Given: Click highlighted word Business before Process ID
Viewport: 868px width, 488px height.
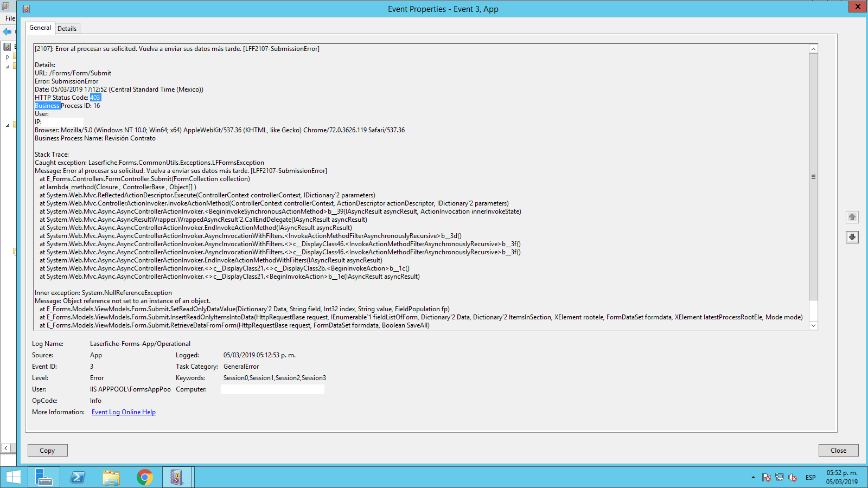Looking at the screenshot, I should pyautogui.click(x=47, y=106).
